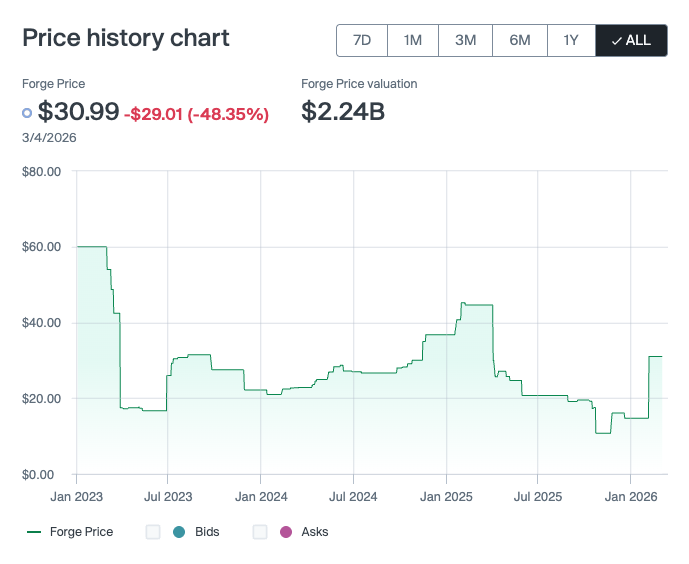Click the red -$29.01 price change

pos(153,114)
